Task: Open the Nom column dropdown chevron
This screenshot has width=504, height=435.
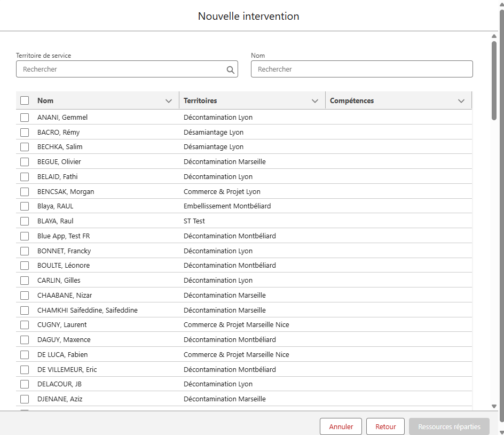Action: 168,101
